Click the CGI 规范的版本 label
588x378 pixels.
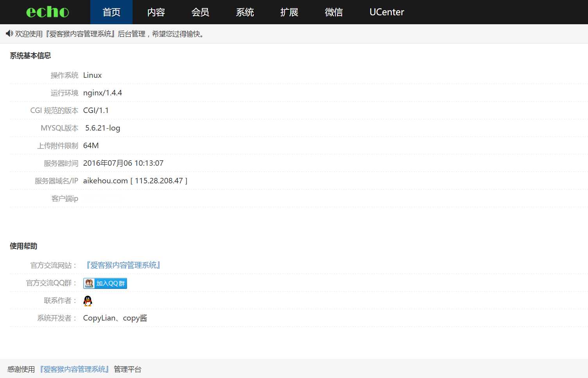tap(54, 110)
